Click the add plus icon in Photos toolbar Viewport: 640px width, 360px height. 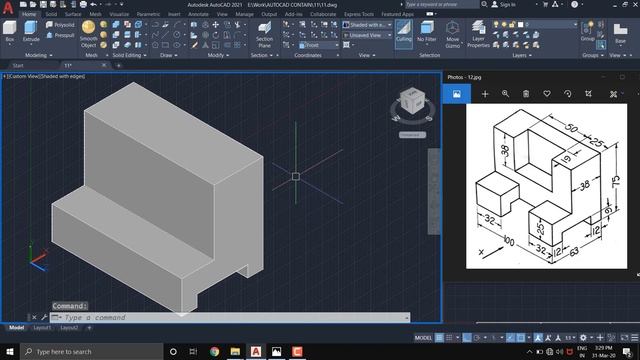pos(485,94)
